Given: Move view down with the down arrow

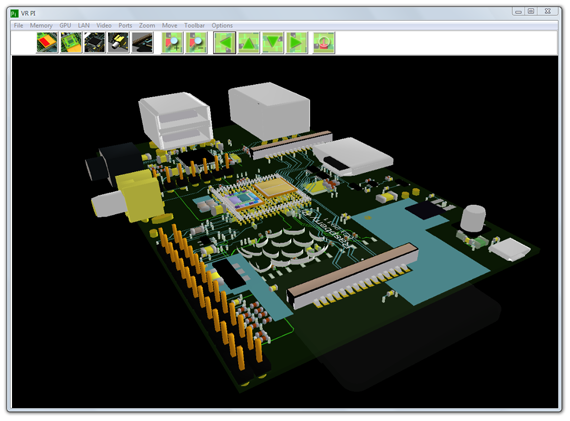Looking at the screenshot, I should 273,43.
